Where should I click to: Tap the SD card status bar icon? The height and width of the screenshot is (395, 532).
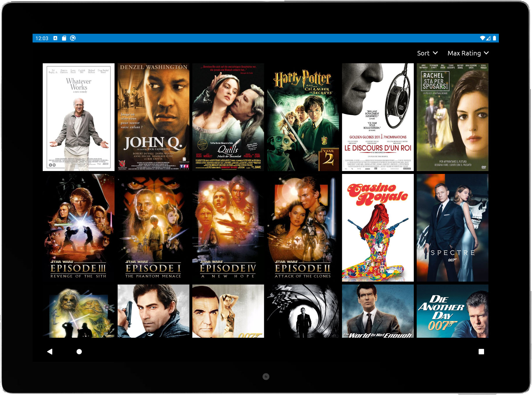coord(64,38)
